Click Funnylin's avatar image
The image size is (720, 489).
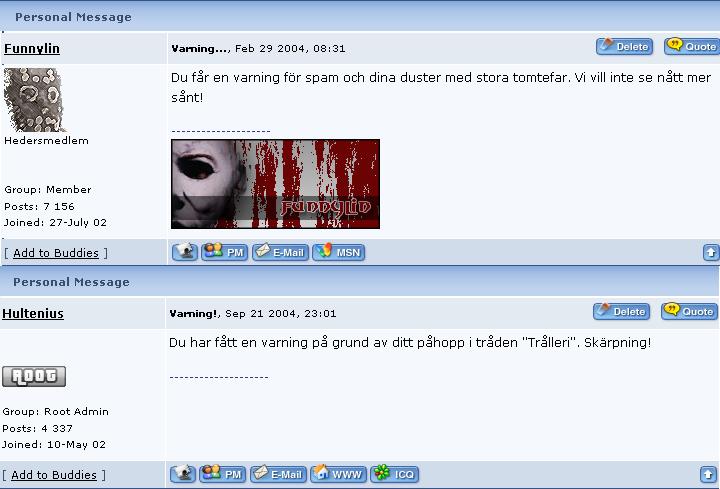(35, 100)
